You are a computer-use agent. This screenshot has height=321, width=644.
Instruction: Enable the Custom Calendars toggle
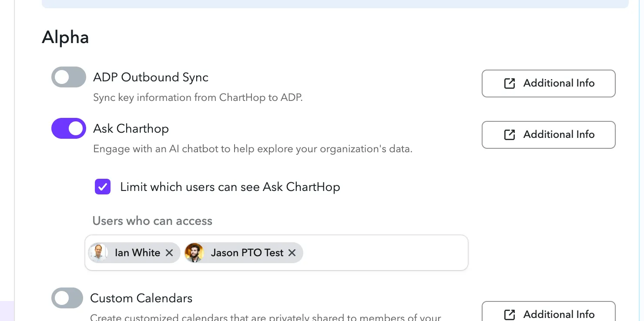point(67,298)
